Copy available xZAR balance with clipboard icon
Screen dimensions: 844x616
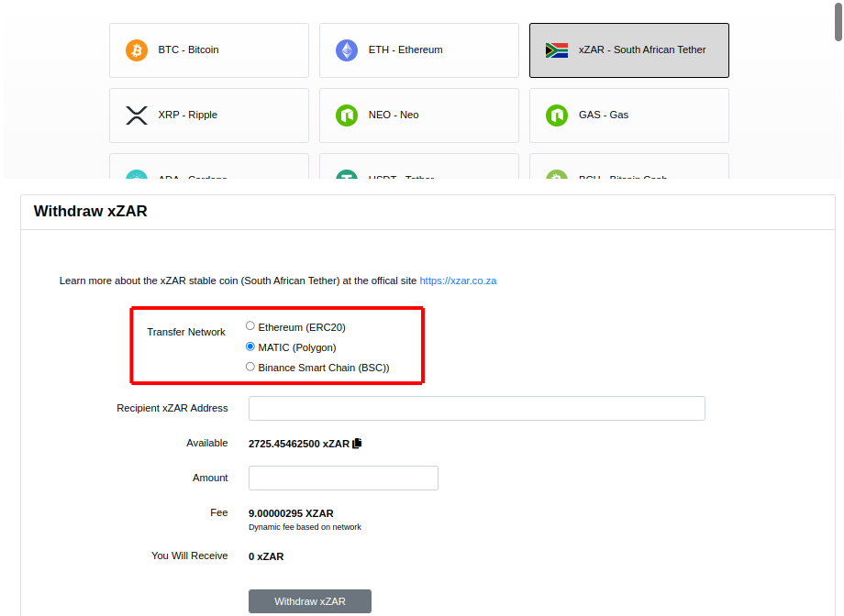pos(357,444)
